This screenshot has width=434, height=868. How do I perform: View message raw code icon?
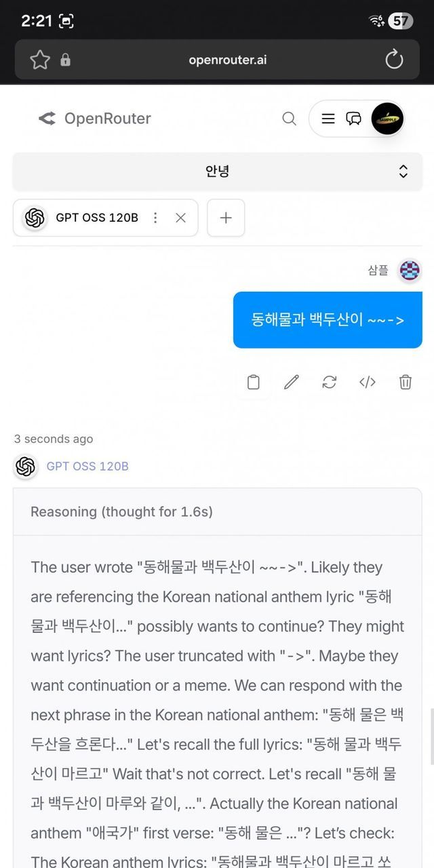368,382
